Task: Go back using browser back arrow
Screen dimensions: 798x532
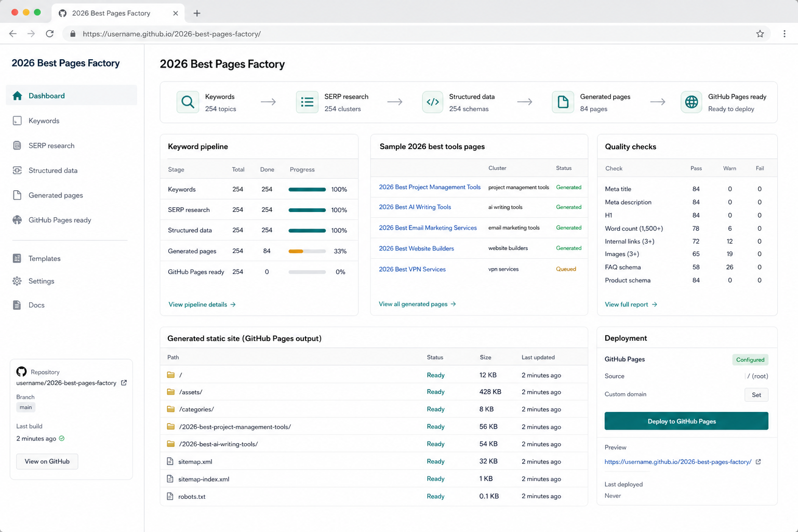Action: (13, 34)
